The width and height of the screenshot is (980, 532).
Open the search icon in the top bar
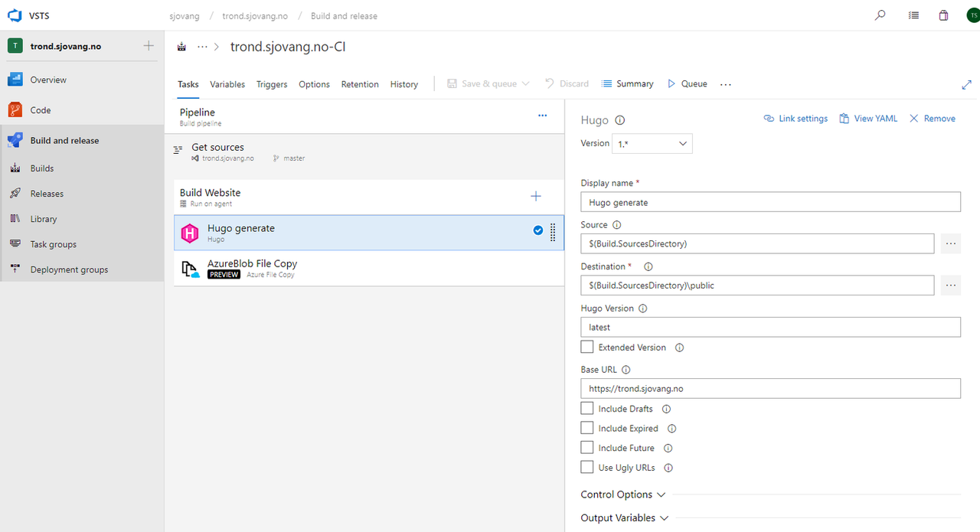coord(880,15)
